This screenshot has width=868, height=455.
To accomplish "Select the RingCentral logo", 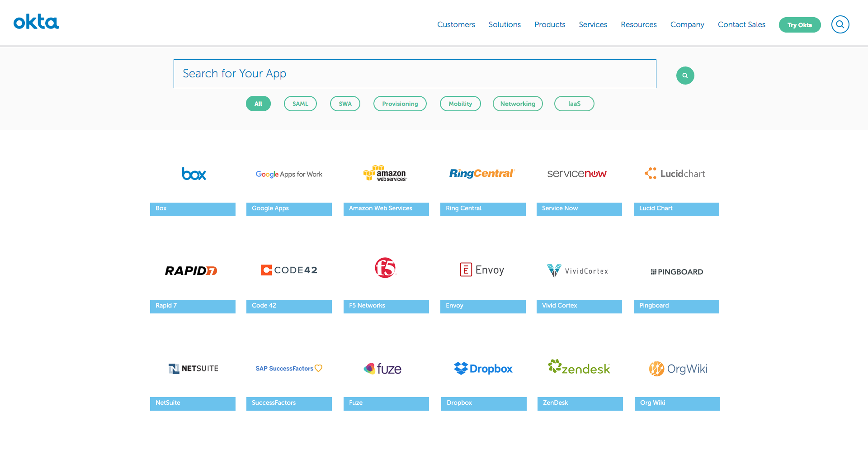I will (482, 174).
